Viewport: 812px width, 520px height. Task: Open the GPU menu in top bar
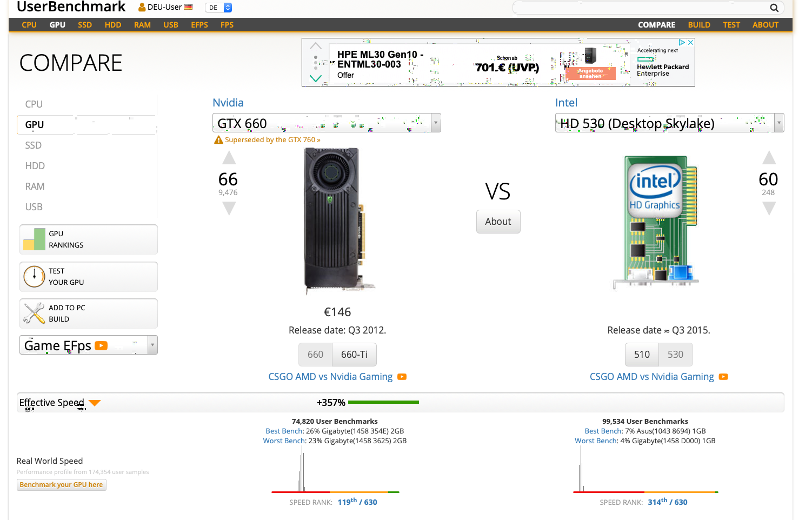click(57, 25)
